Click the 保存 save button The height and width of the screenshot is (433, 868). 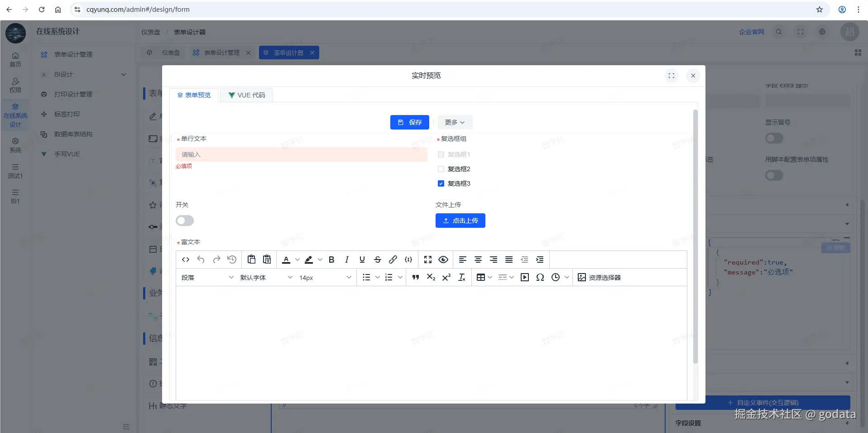[x=410, y=122]
